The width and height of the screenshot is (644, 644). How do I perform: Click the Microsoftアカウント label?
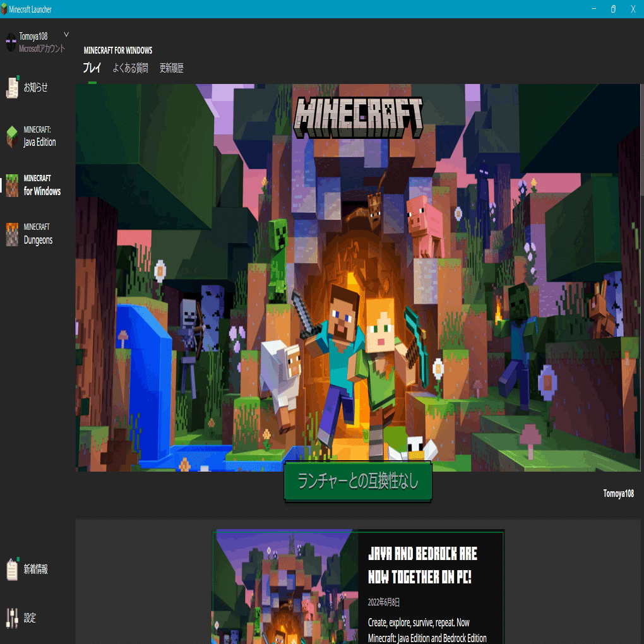coord(42,49)
